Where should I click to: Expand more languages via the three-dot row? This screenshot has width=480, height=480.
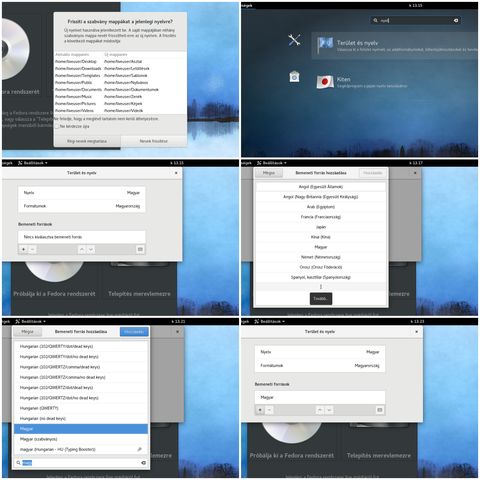click(320, 287)
